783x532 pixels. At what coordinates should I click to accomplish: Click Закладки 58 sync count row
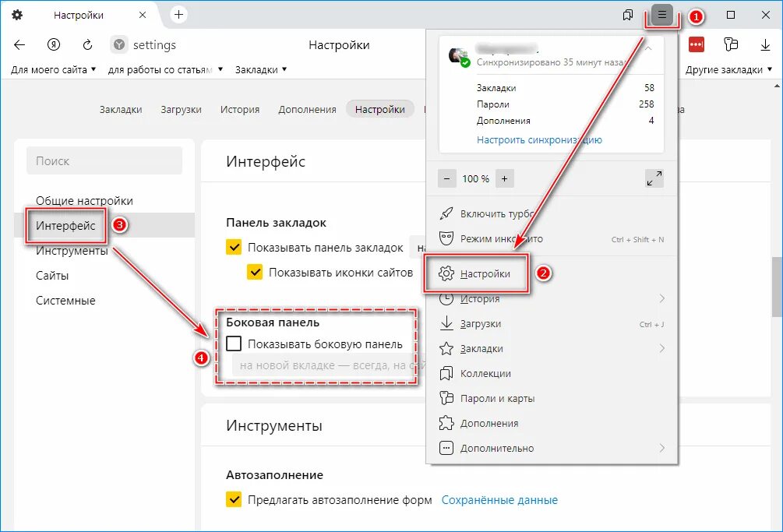click(x=566, y=88)
